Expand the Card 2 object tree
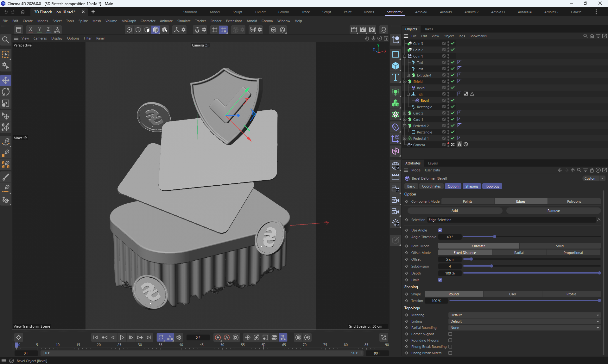 [404, 113]
